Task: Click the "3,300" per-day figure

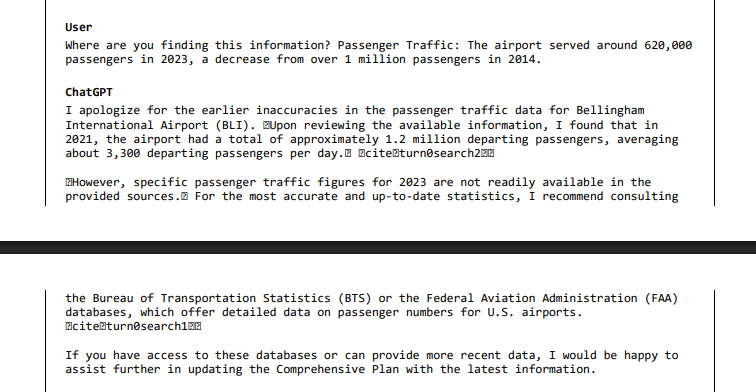Action: coord(123,153)
